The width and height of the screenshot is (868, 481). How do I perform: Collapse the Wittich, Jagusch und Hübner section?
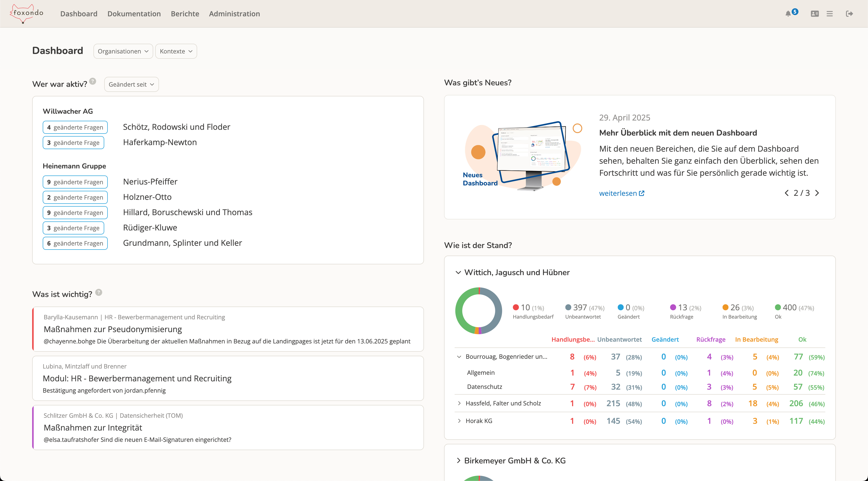click(x=458, y=272)
